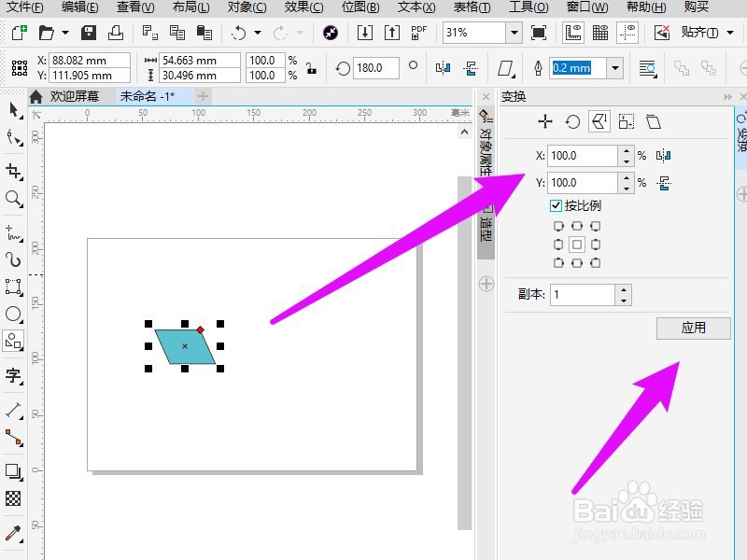Click the object X position field
This screenshot has height=560, width=747.
click(90, 61)
